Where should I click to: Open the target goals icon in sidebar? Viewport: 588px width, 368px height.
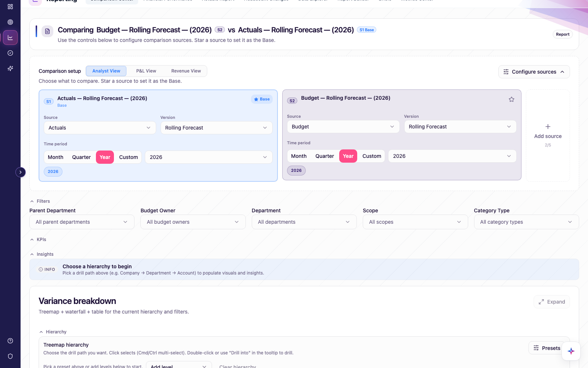pyautogui.click(x=10, y=22)
